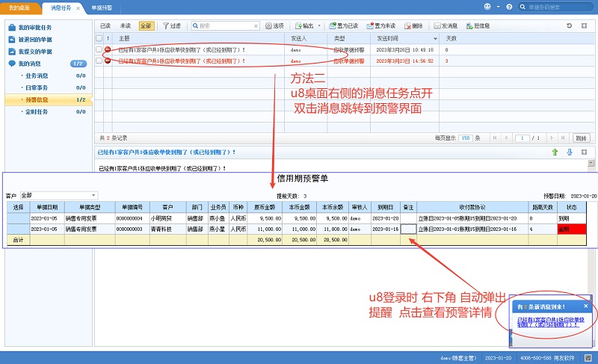This screenshot has height=364, width=598.
Task: Tick the select-all header checkbox
Action: (x=99, y=38)
